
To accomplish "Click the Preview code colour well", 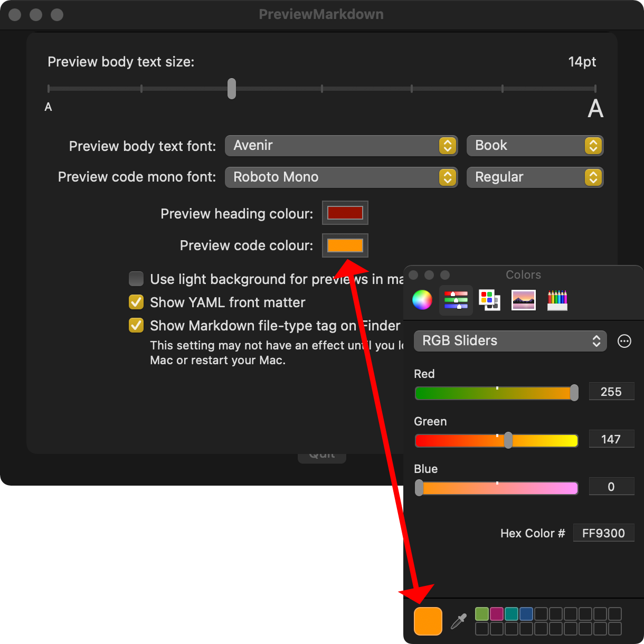I will (345, 245).
